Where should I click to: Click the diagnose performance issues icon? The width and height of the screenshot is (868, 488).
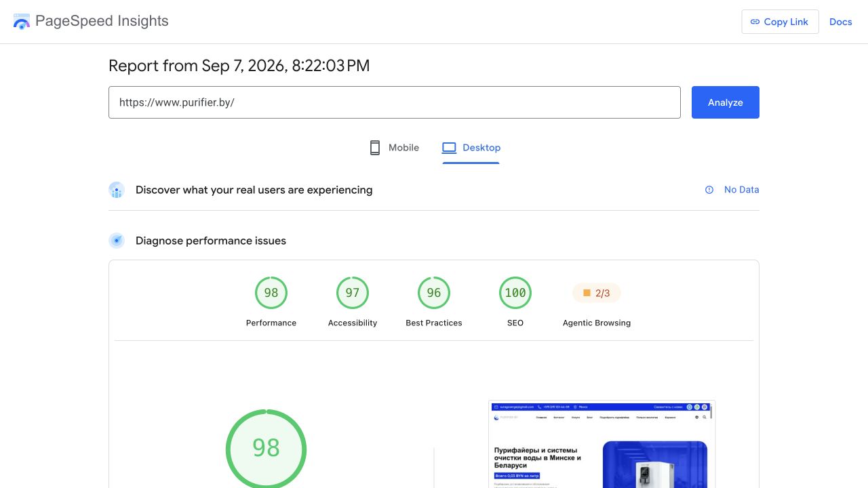coord(117,241)
